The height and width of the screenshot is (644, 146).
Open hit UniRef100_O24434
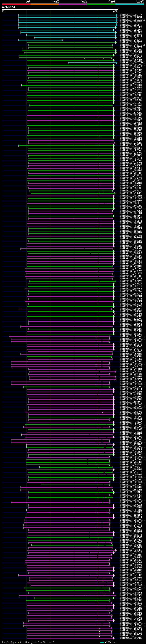coord(131,17)
